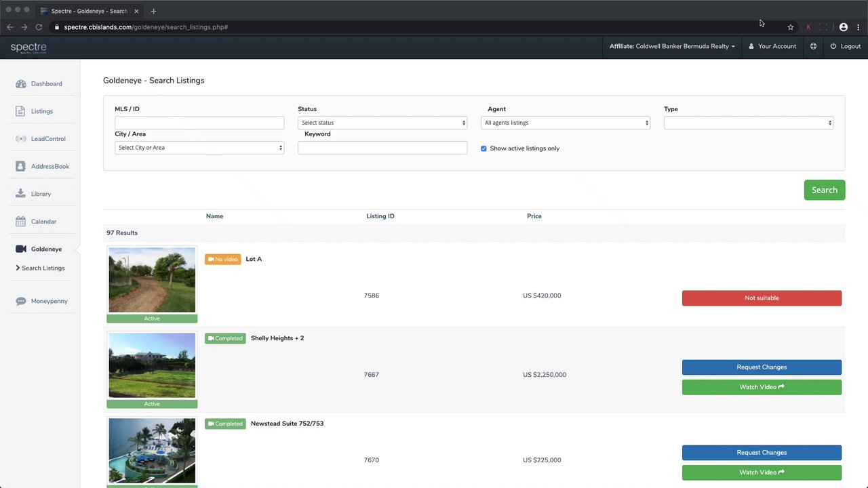Open Moneypenny chat bubble icon
868x488 pixels.
(20, 301)
